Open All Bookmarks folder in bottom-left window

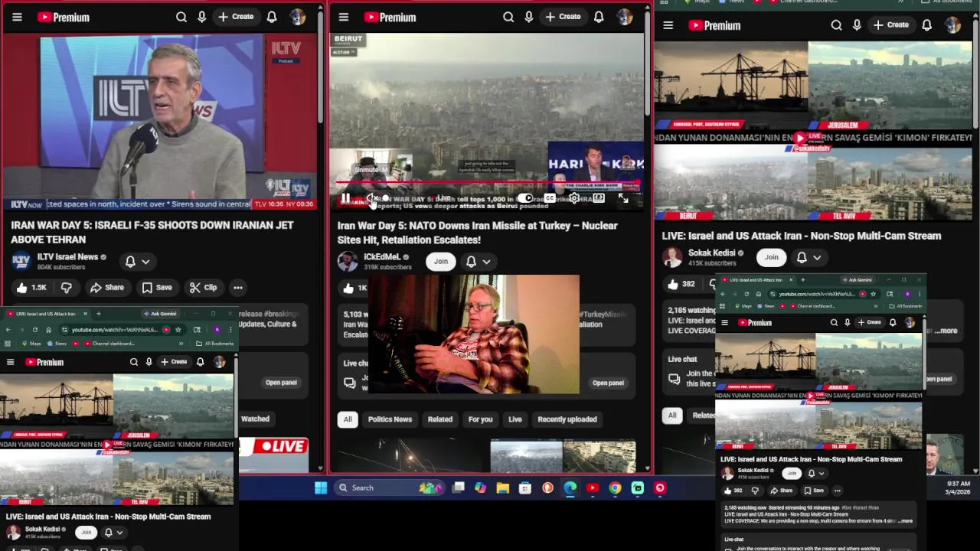click(215, 344)
